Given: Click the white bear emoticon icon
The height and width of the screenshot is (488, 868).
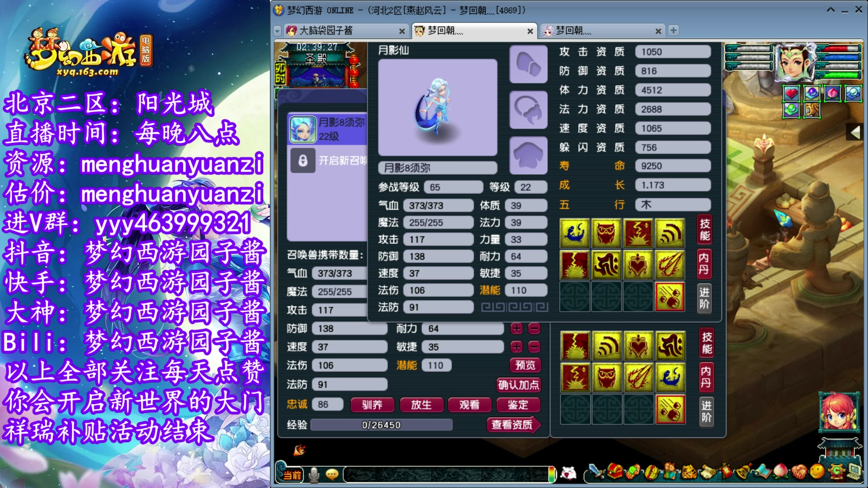Looking at the screenshot, I should coord(568,473).
